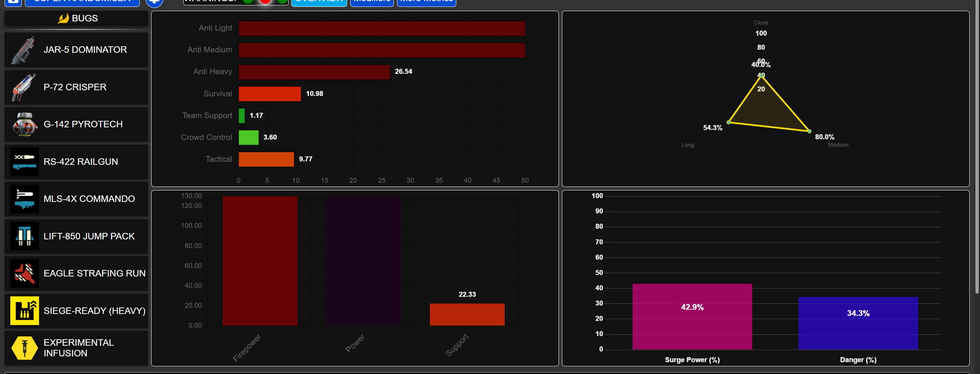Click the yellow Bugs faction icon

(63, 18)
